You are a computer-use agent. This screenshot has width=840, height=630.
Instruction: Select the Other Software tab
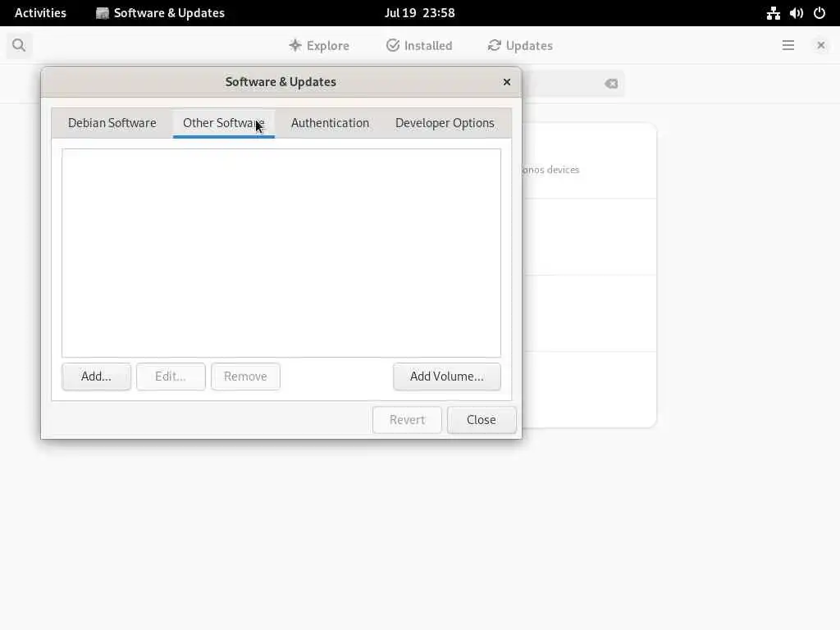223,123
